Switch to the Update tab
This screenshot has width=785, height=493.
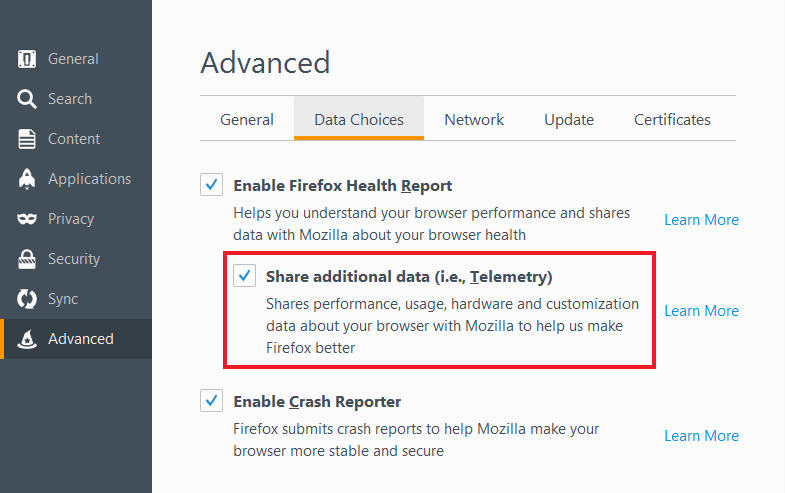coord(569,119)
